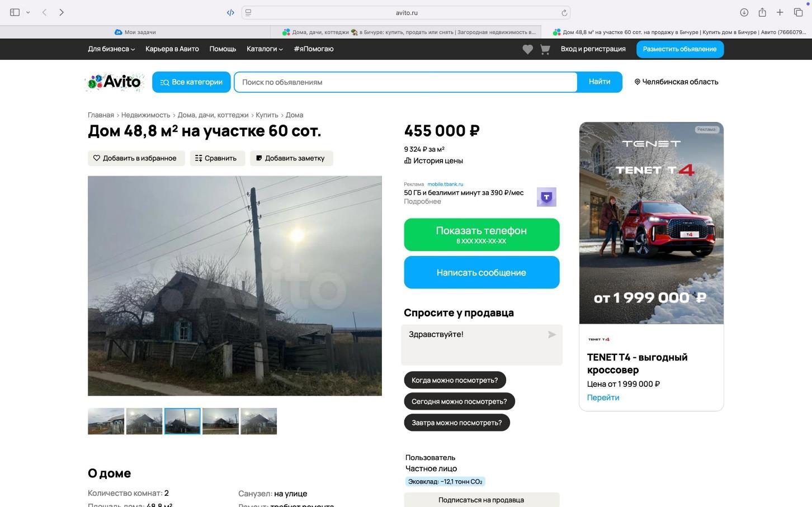
Task: Toggle Добавить в избранное
Action: click(136, 158)
